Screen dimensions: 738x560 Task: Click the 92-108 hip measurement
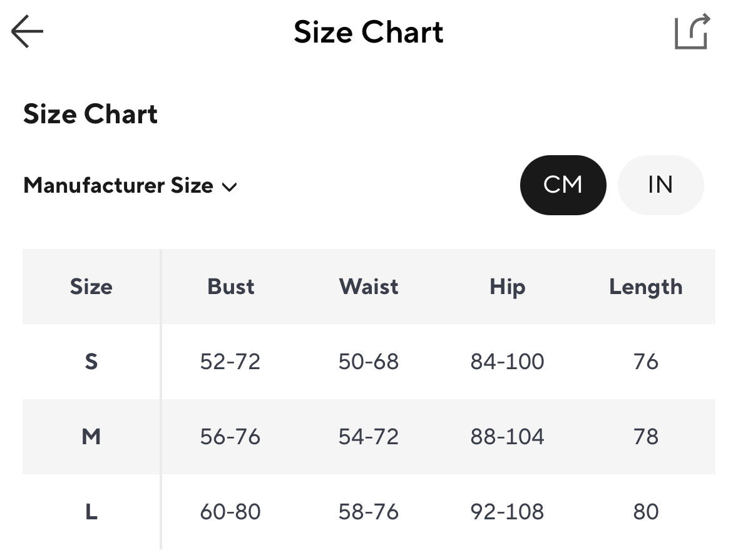click(x=507, y=512)
